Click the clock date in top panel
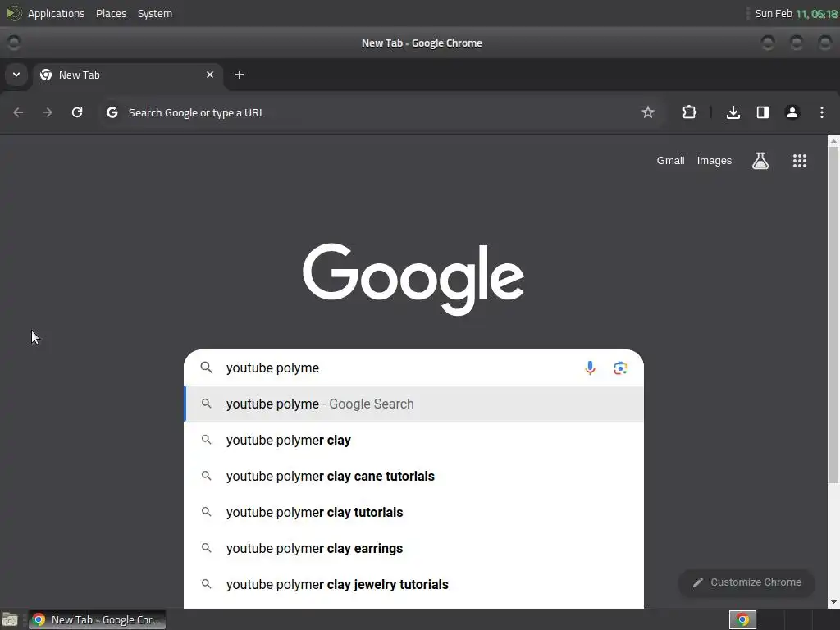Screen dimensions: 840x630 [796, 13]
